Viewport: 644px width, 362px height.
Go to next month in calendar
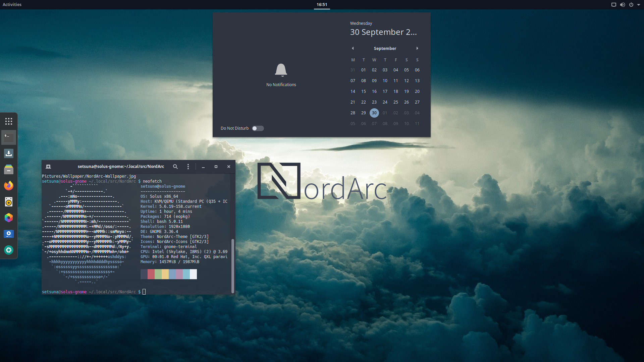[417, 48]
